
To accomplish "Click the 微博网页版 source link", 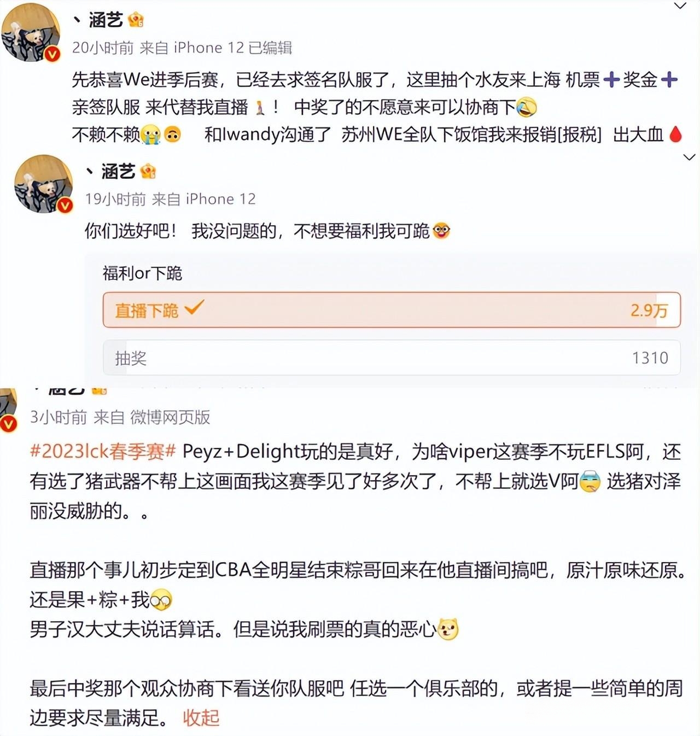I will (170, 417).
